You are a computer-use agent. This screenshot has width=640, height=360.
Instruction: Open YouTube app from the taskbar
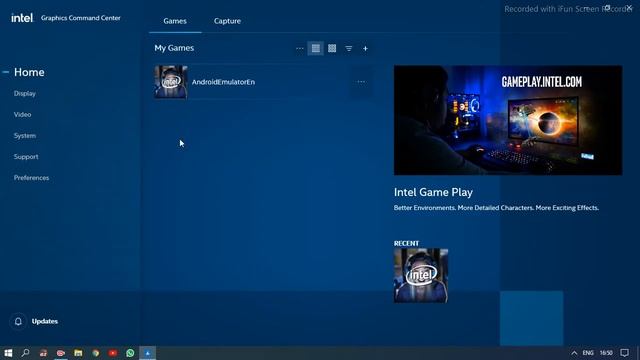(113, 353)
